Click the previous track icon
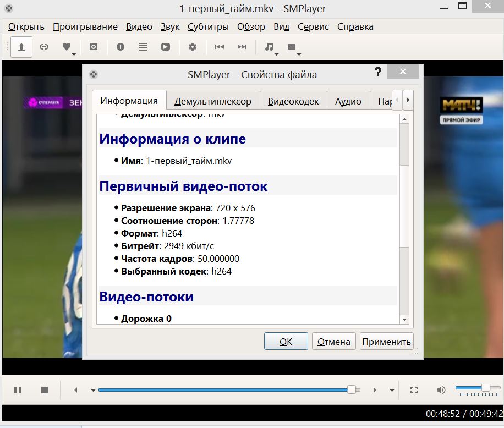 click(x=220, y=47)
